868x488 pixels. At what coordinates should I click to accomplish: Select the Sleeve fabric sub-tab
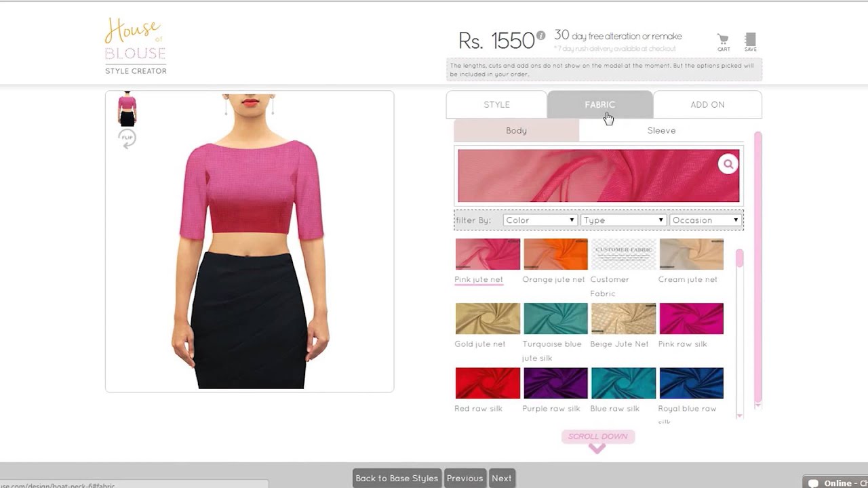(661, 130)
